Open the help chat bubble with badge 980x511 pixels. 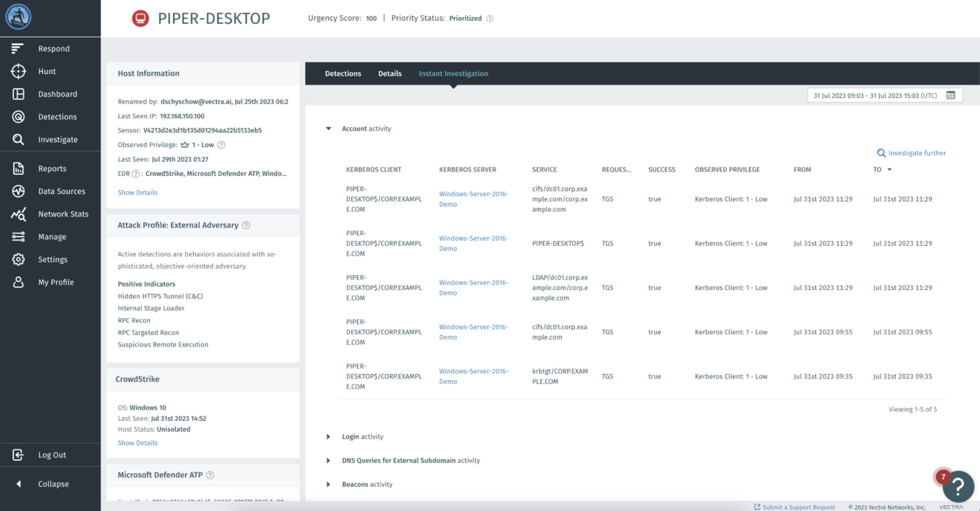tap(957, 486)
